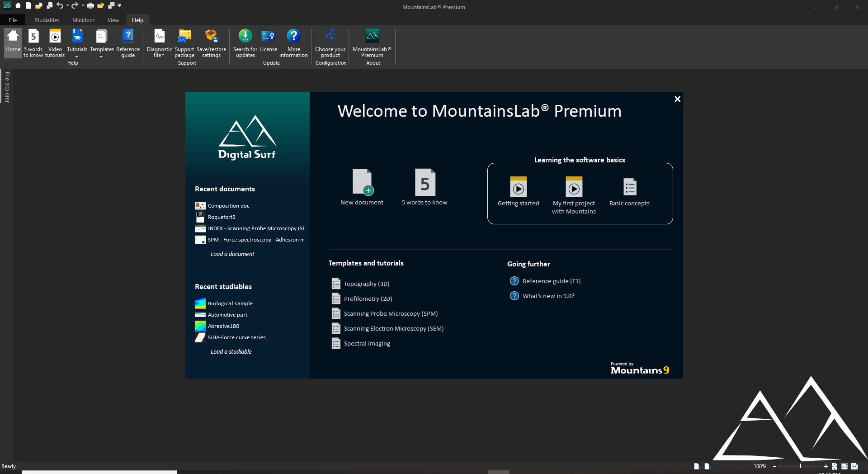Switch to the View ribbon tab
This screenshot has height=474, width=868.
coord(113,20)
